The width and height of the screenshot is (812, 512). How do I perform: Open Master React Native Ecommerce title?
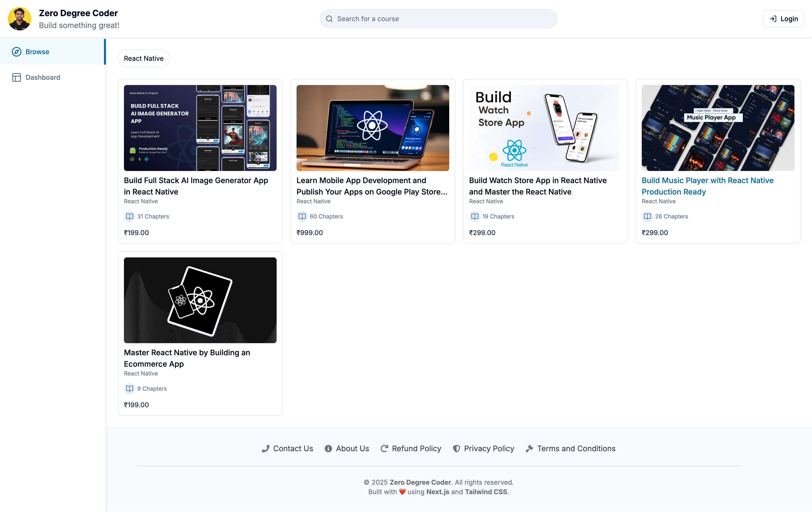point(187,358)
